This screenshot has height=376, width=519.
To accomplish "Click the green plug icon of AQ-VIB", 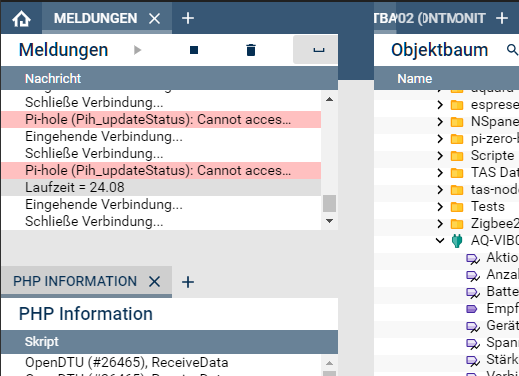I will coord(457,241).
